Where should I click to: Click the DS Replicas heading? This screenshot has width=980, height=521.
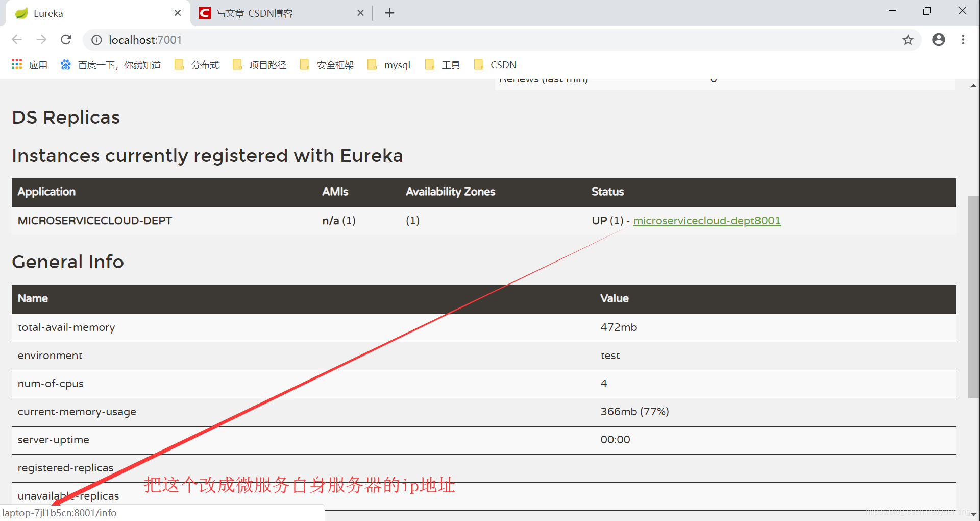[66, 117]
